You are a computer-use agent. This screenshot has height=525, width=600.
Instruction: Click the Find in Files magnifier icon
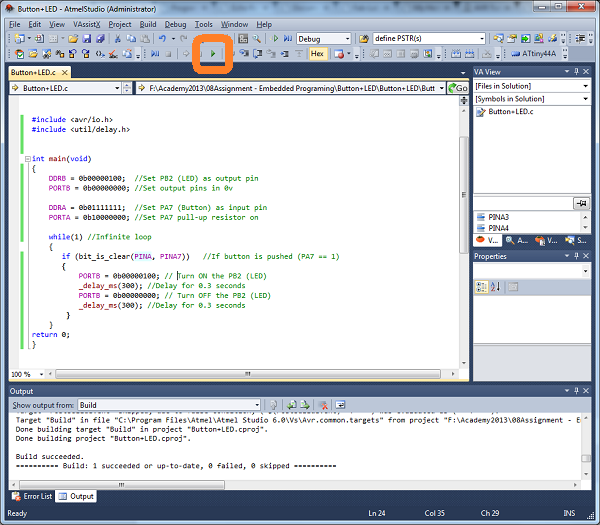[257, 39]
